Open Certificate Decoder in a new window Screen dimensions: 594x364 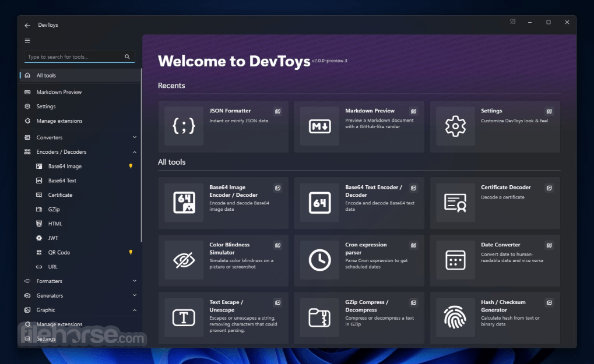(549, 188)
